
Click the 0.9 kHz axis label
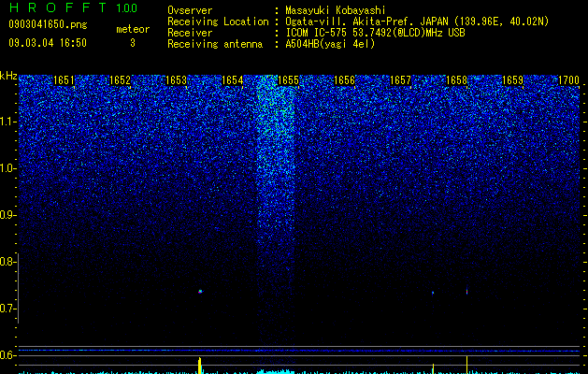[7, 215]
